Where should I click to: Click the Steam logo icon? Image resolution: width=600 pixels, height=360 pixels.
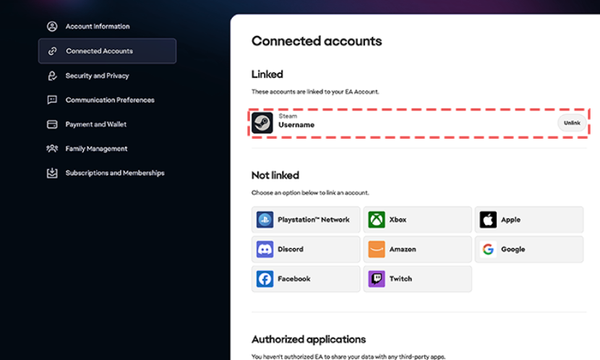pyautogui.click(x=262, y=123)
